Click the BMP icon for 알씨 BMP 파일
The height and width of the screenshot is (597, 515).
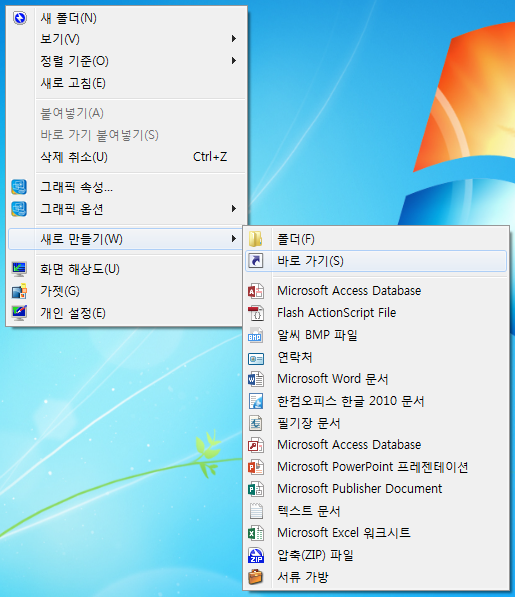(x=255, y=335)
